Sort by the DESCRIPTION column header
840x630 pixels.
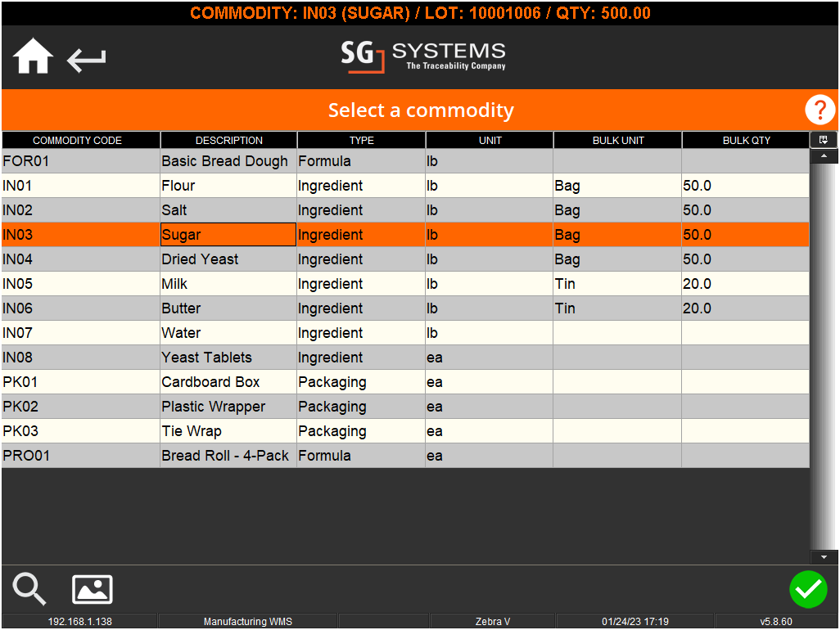pyautogui.click(x=228, y=140)
